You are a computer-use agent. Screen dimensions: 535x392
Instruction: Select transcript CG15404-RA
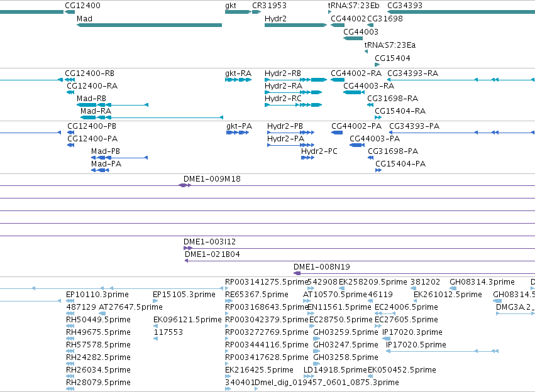(x=400, y=111)
